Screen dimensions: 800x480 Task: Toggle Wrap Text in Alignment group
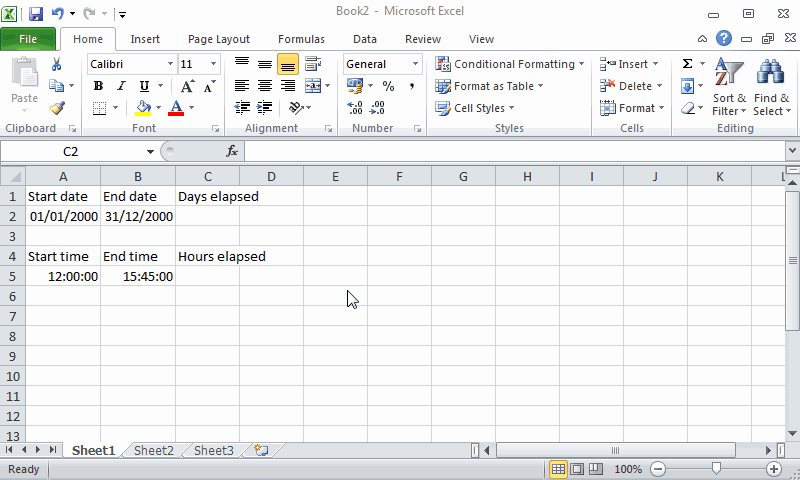point(313,64)
